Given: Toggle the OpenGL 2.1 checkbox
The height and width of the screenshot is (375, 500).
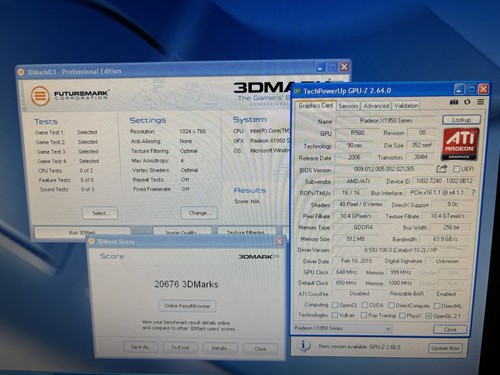Looking at the screenshot, I should coord(429,316).
